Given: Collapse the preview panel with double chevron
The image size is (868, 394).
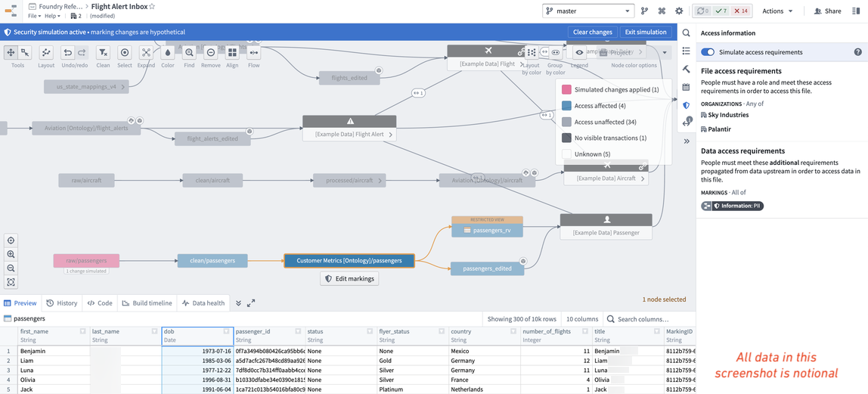Looking at the screenshot, I should (239, 303).
